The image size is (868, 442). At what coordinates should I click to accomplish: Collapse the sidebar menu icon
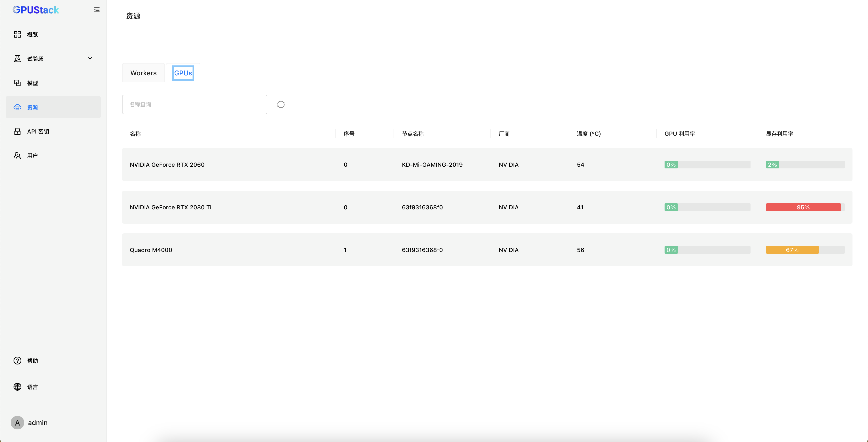click(x=97, y=10)
